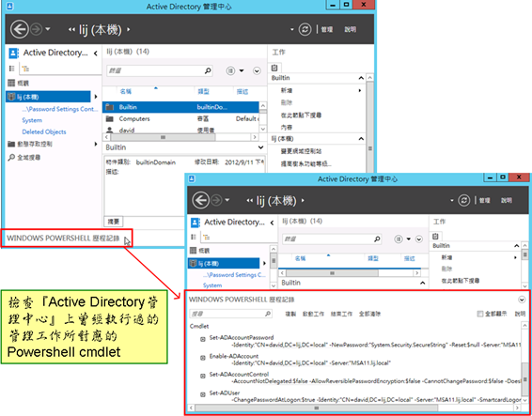Open 說明 menu in the front window header

(507, 200)
